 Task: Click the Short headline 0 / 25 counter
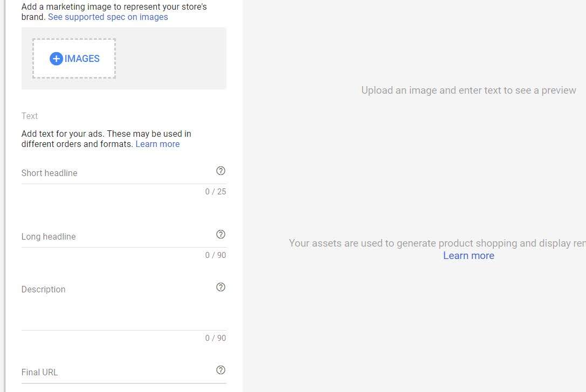(216, 192)
